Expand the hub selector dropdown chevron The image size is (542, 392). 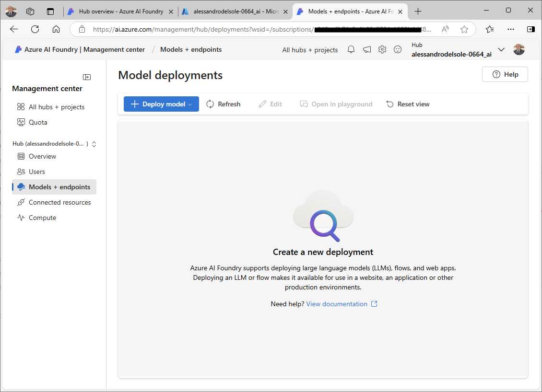(501, 49)
